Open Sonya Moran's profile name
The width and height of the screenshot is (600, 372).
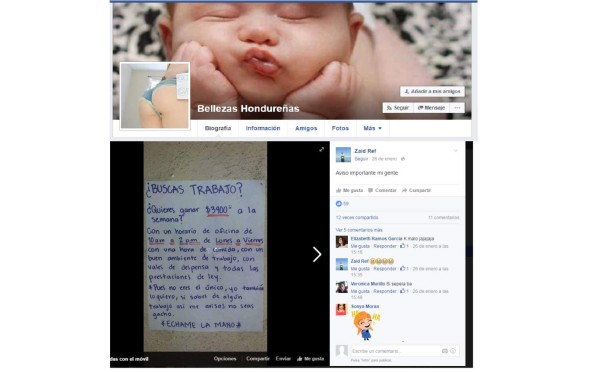click(365, 306)
